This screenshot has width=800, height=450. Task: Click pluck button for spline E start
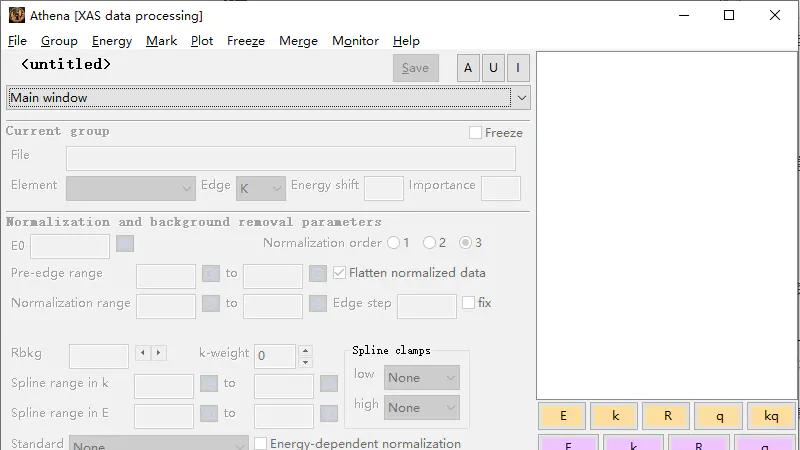[x=209, y=414]
